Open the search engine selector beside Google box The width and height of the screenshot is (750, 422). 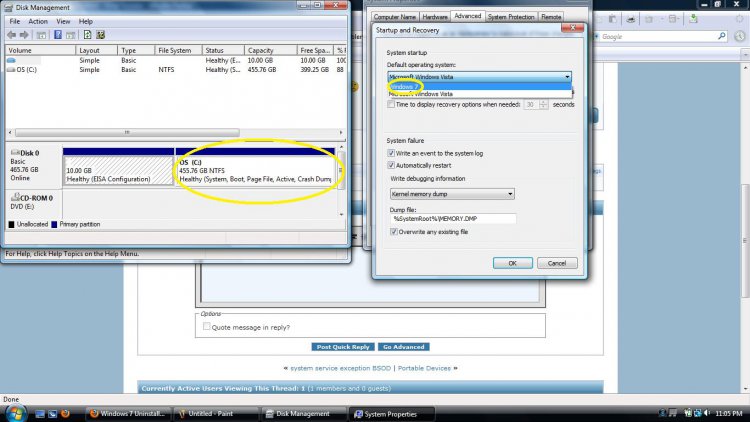coord(597,36)
